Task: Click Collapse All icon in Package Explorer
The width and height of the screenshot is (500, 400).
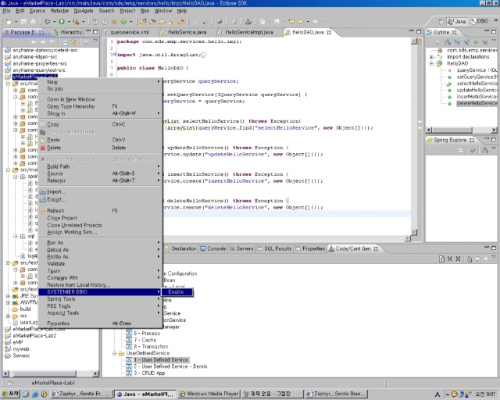Action: 65,42
